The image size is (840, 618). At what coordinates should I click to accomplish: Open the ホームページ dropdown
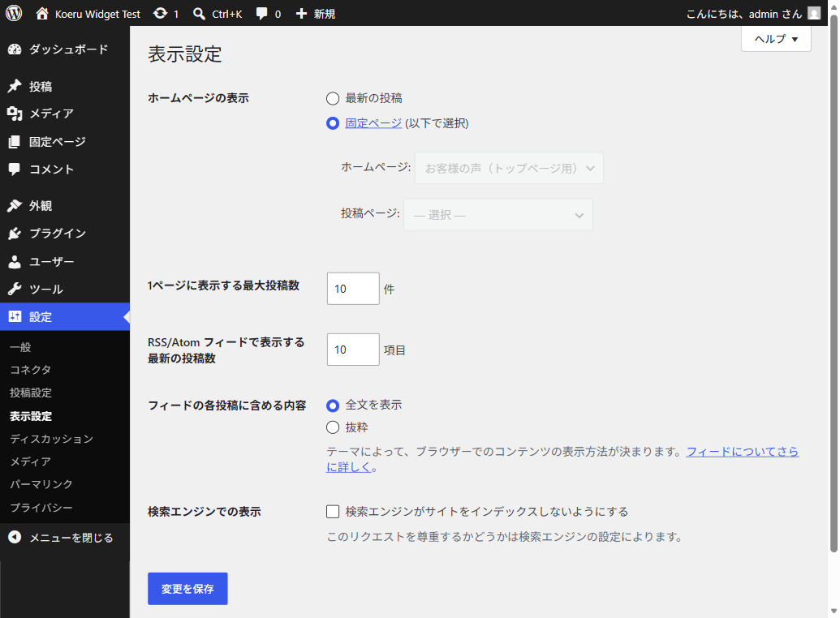click(x=509, y=168)
